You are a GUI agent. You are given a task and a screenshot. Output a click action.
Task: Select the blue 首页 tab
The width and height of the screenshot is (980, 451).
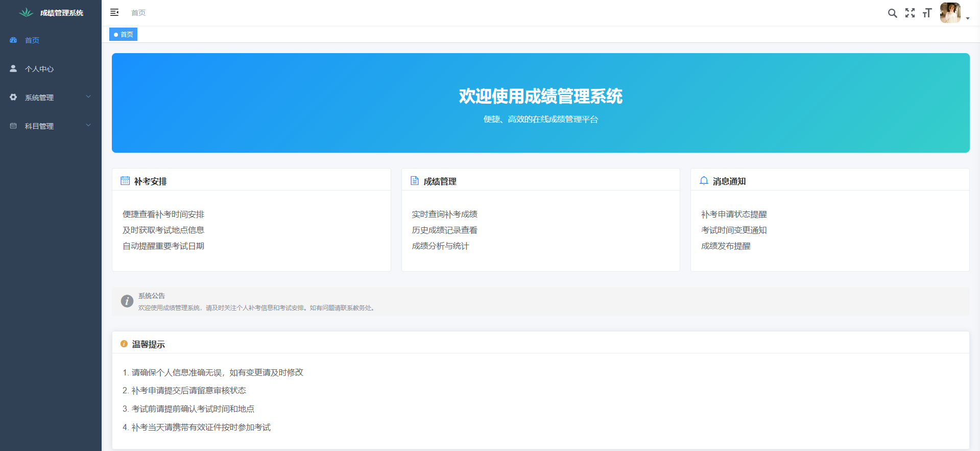(x=123, y=34)
